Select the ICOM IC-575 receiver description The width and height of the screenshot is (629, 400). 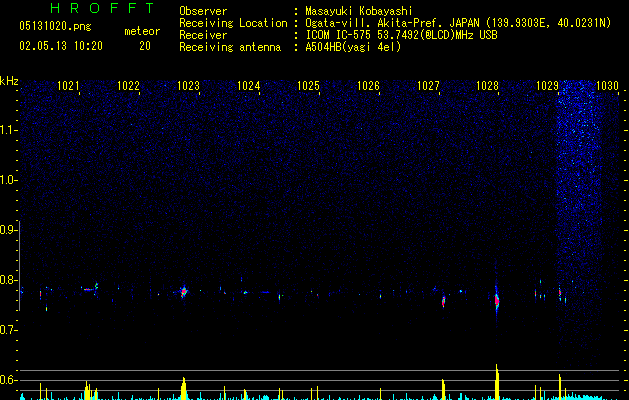click(x=401, y=35)
